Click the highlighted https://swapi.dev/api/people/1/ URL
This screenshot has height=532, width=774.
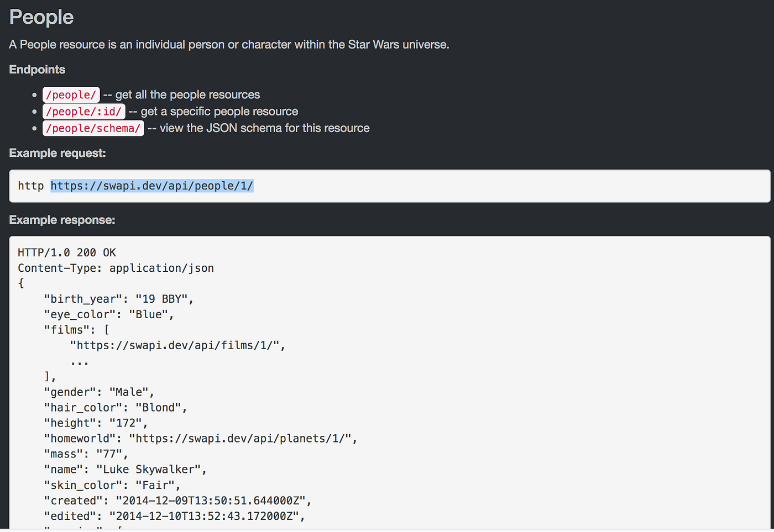(152, 186)
